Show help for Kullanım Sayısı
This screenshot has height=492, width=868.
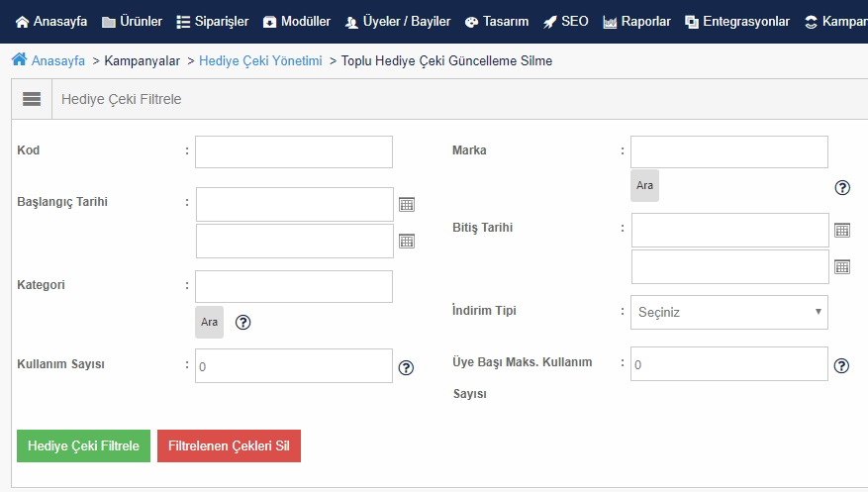click(406, 367)
